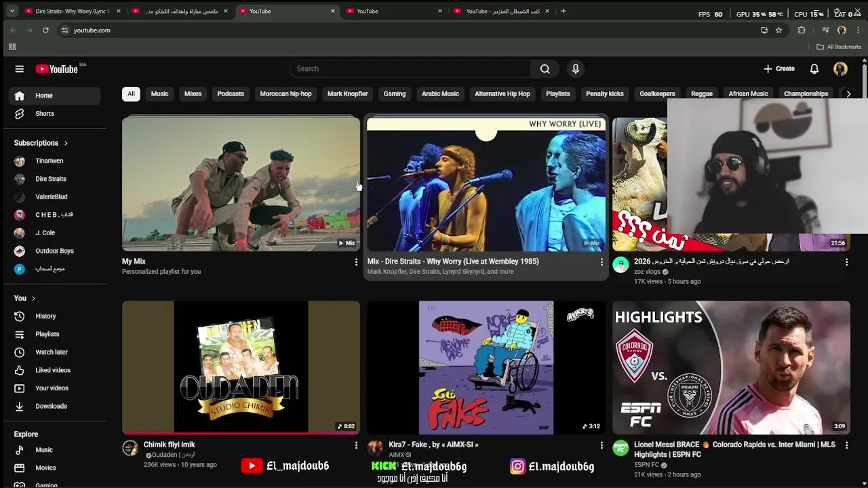Viewport: 868px width, 488px height.
Task: Open a new browser tab
Action: coord(563,11)
